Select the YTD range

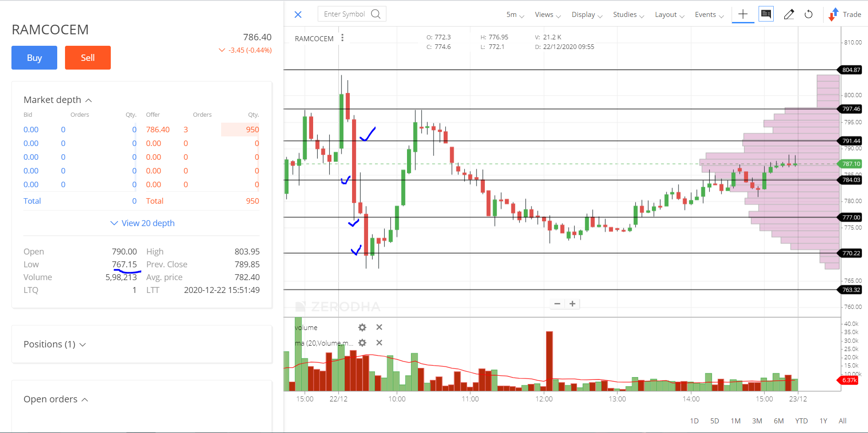(802, 421)
